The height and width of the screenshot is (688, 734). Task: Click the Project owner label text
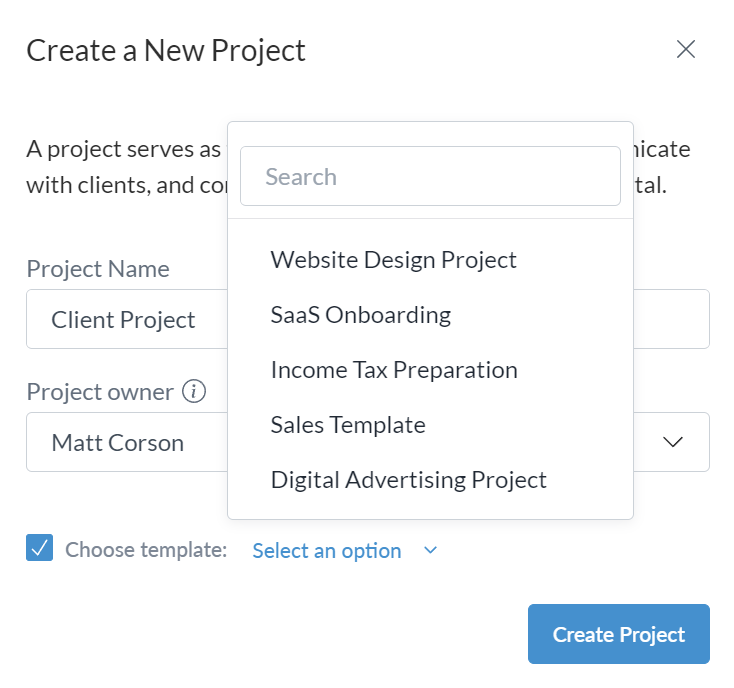pos(100,392)
